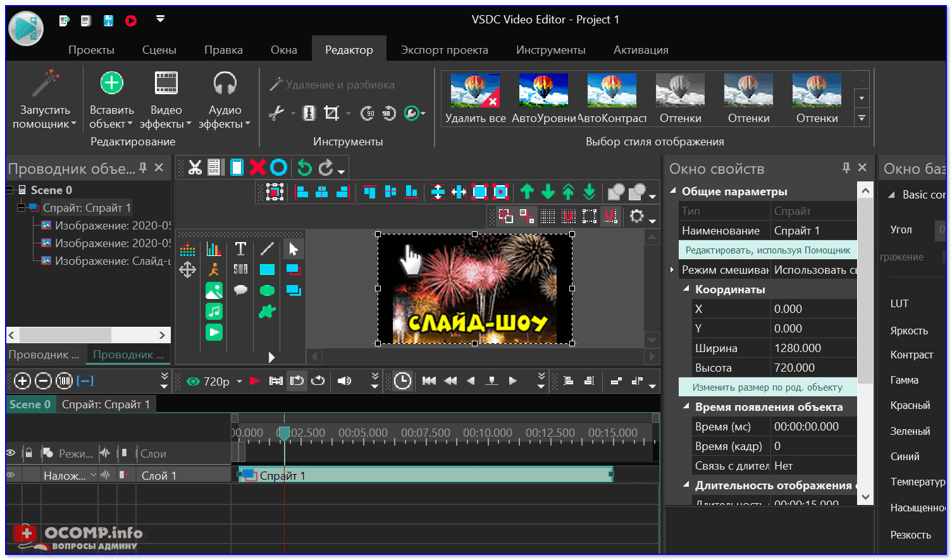Image resolution: width=952 pixels, height=560 pixels.
Task: Click the audio spectrum visualization icon
Action: click(187, 249)
